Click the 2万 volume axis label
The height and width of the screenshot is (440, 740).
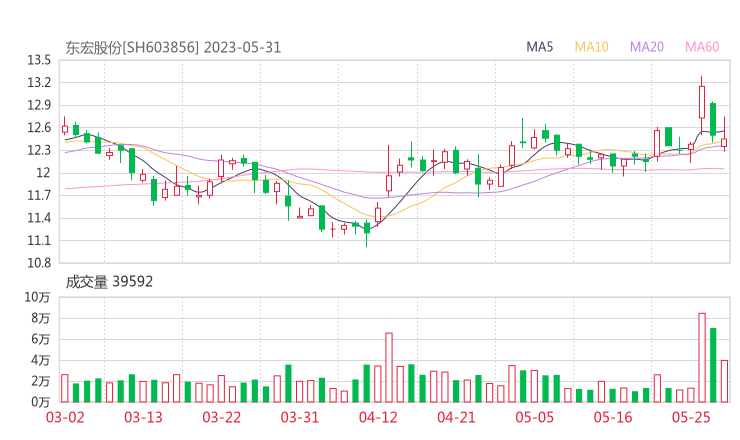[41, 381]
